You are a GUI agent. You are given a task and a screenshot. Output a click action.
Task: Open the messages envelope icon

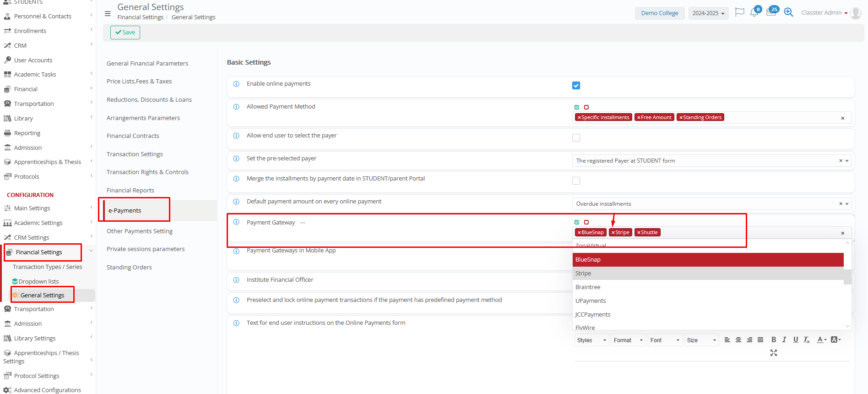[771, 12]
